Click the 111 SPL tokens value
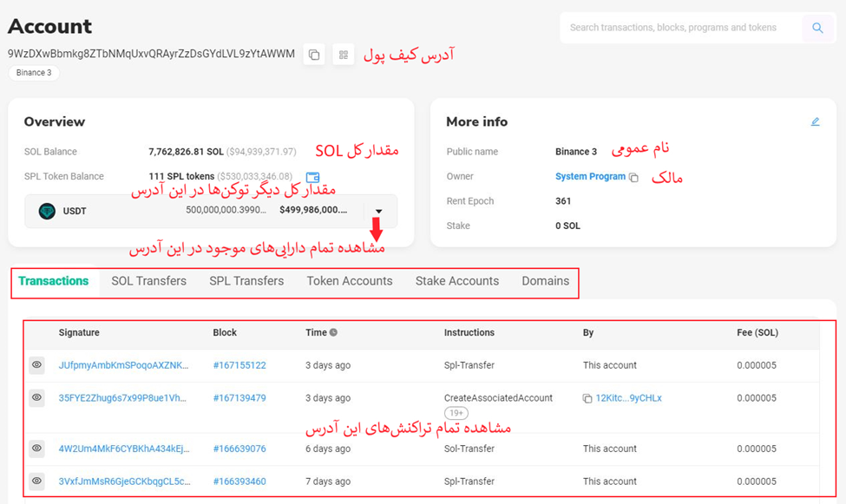Image resolution: width=846 pixels, height=504 pixels. (181, 176)
